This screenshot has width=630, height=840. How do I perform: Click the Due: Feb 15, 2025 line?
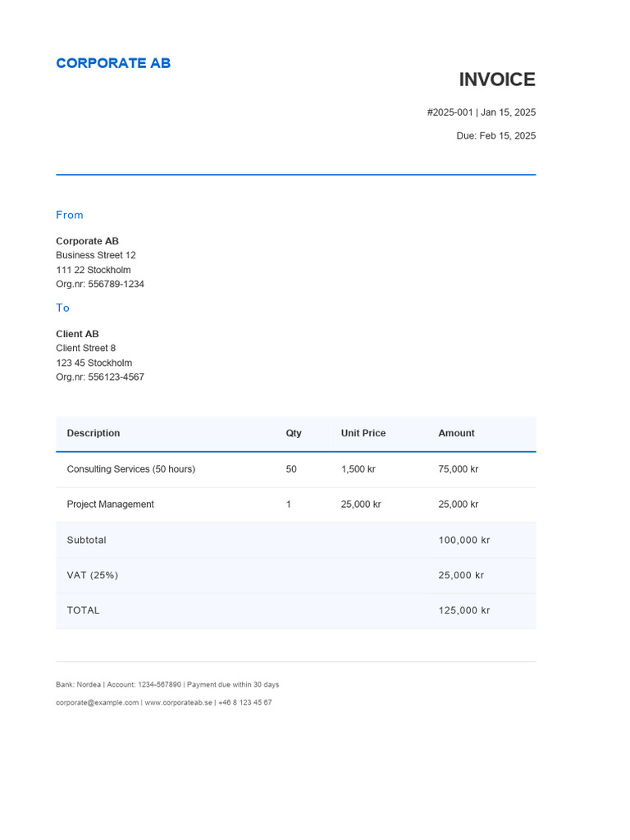pos(496,135)
